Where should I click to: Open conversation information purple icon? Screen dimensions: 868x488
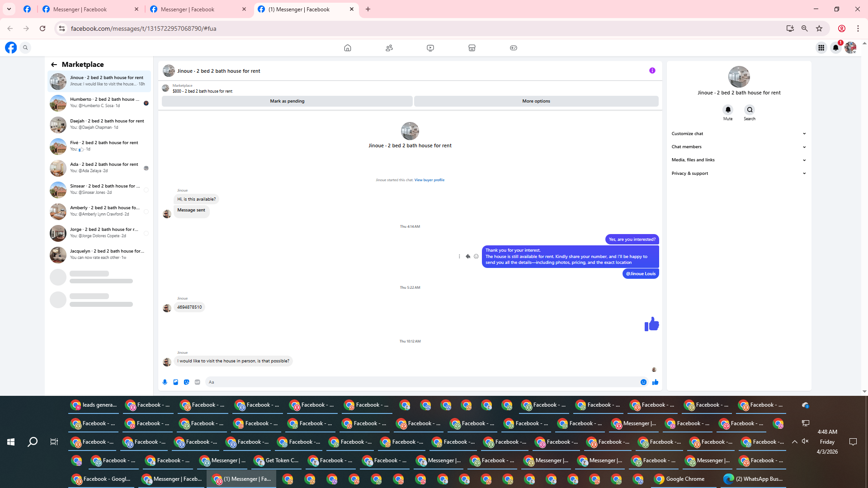(x=652, y=70)
